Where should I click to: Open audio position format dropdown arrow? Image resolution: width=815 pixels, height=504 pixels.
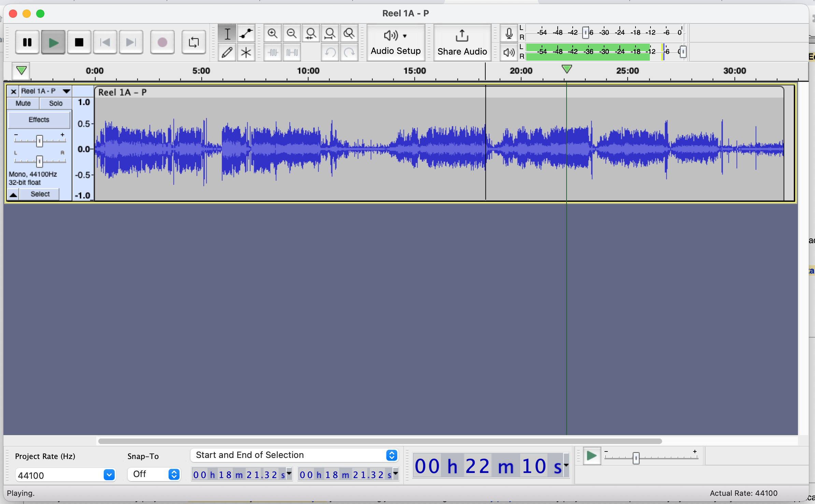pos(567,466)
